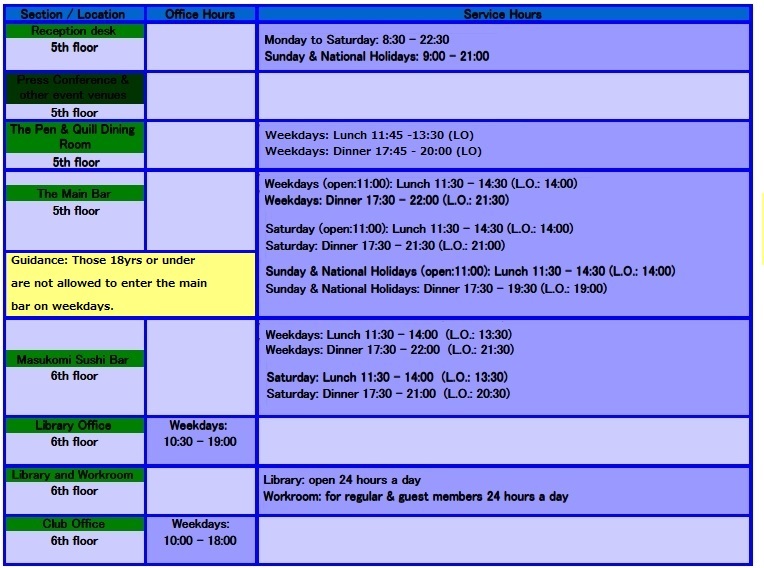Select the Pen & Quill weekday dinner line
Screen dimensions: 764x568
(373, 152)
